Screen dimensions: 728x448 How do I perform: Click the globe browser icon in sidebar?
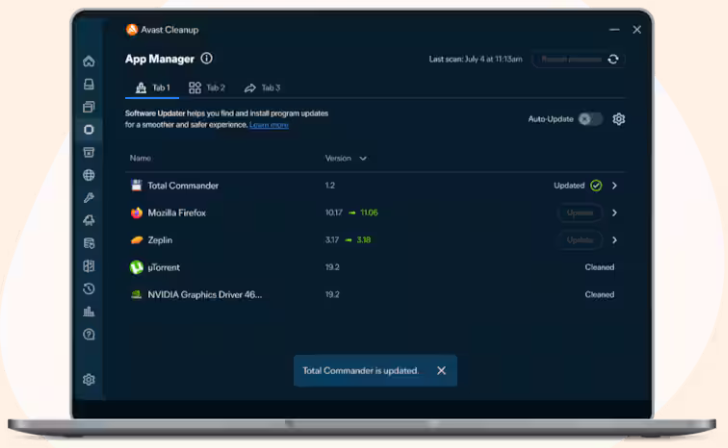tap(89, 175)
